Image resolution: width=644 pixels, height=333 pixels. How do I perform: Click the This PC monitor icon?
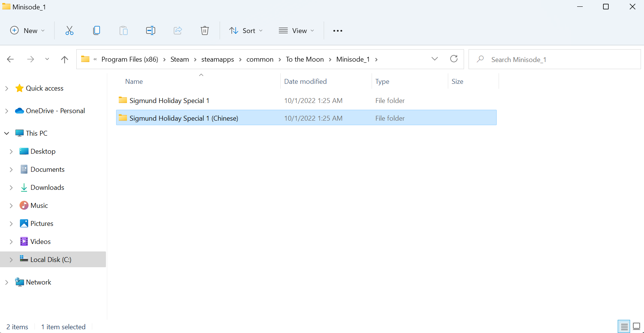point(20,133)
